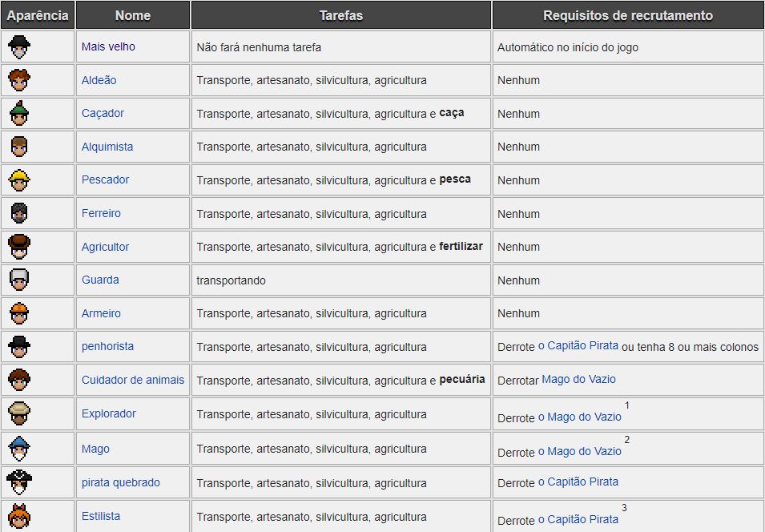Click the Aldeão name link
The width and height of the screenshot is (765, 532).
(99, 80)
